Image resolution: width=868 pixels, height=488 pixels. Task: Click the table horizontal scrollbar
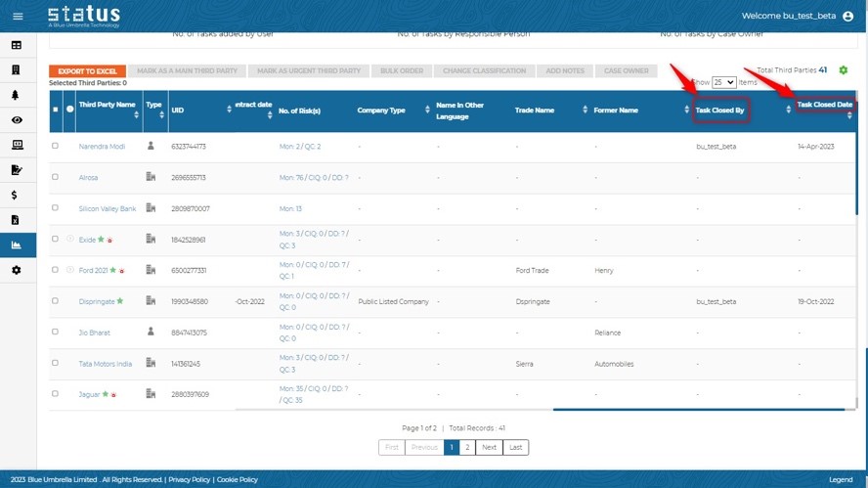699,410
